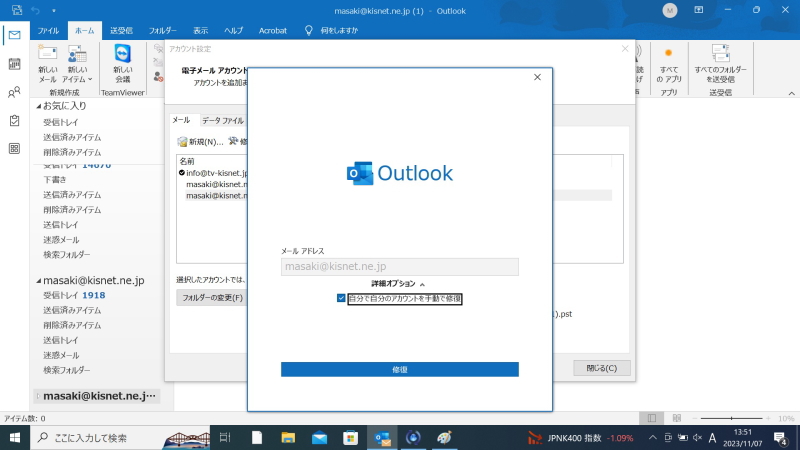Viewport: 800px width, 450px height.
Task: Click the Undo arrow in title bar
Action: tap(36, 10)
